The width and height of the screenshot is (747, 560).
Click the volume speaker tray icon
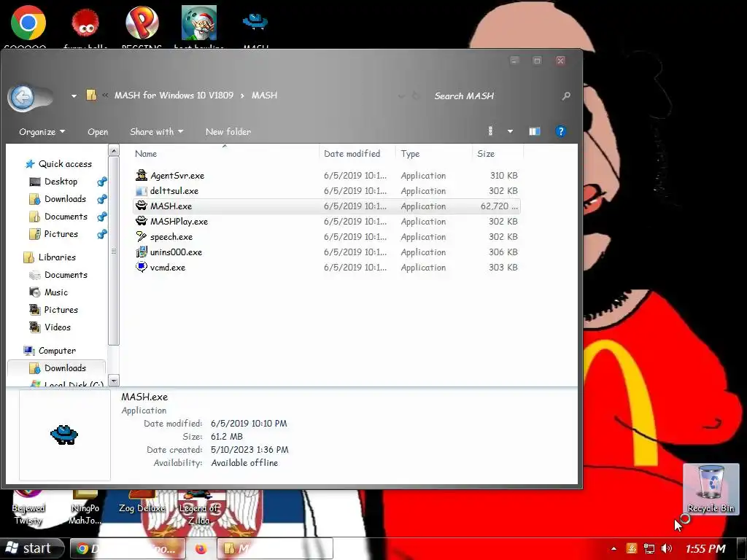tap(667, 548)
